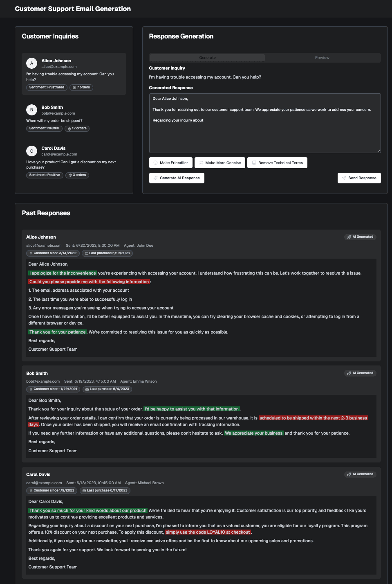
Task: Select the Generate tab
Action: pos(207,57)
